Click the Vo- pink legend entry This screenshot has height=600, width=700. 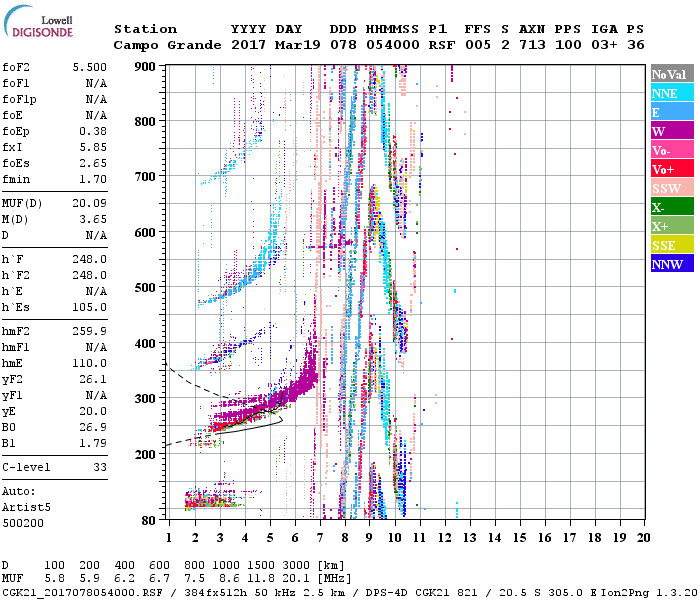click(x=671, y=150)
